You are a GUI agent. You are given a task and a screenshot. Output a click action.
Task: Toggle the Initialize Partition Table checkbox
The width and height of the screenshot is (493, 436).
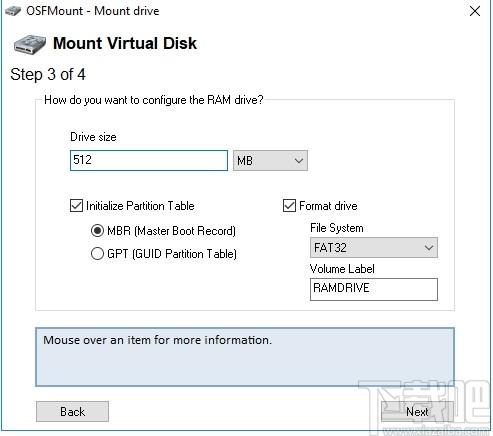tap(76, 206)
